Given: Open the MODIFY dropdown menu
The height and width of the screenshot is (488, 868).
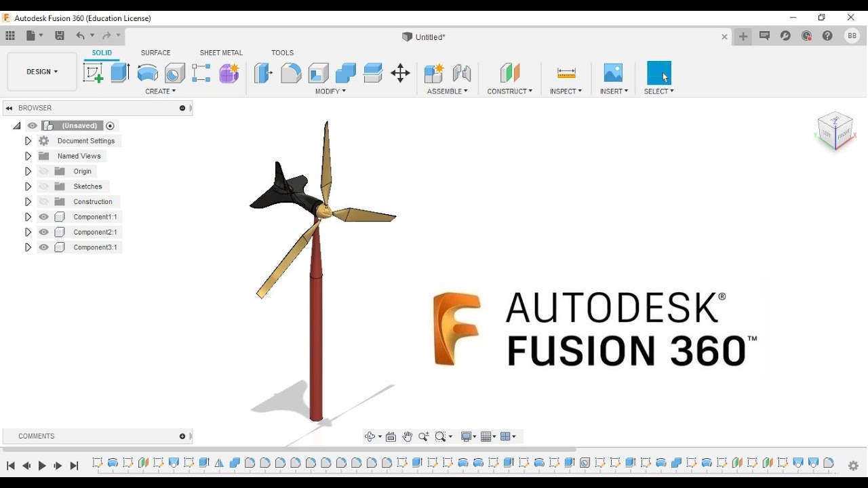Looking at the screenshot, I should (330, 91).
